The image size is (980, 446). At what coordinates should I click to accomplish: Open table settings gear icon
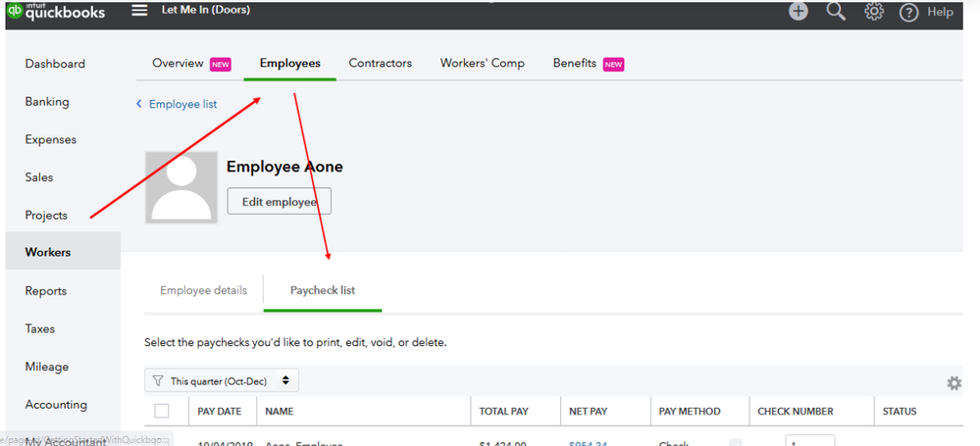[x=954, y=383]
